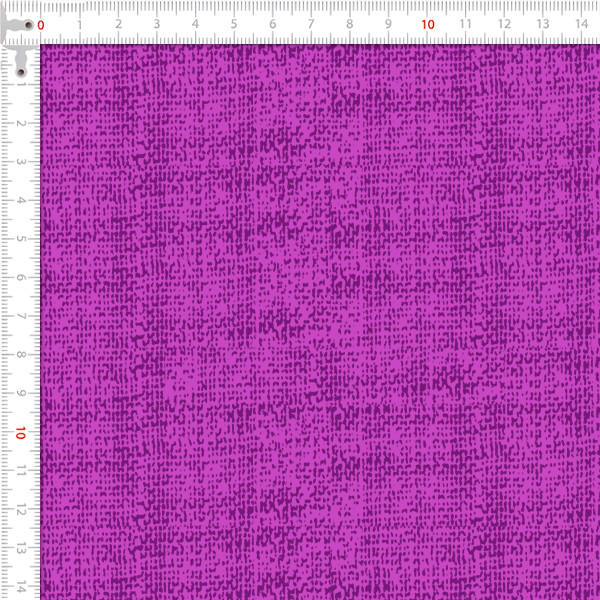Click number 2 on the left ruler
This screenshot has height=600, width=600.
20,124
